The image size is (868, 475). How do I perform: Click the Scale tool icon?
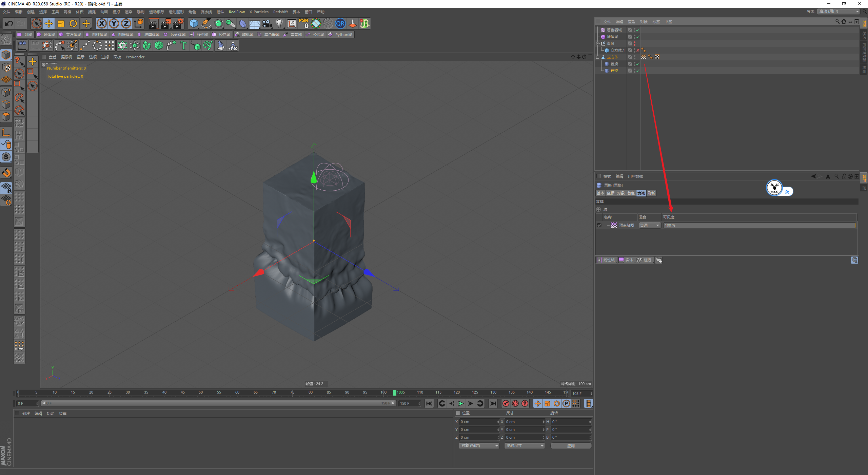[61, 23]
